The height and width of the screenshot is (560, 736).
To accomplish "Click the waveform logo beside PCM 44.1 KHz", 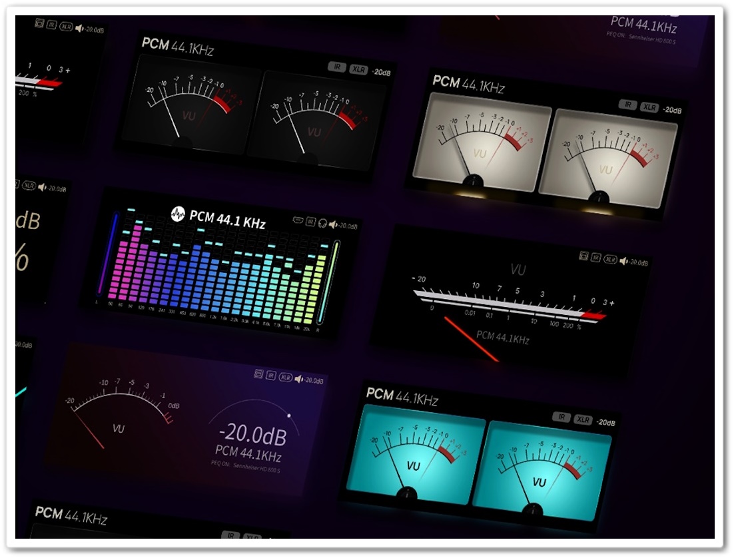I will pyautogui.click(x=178, y=214).
